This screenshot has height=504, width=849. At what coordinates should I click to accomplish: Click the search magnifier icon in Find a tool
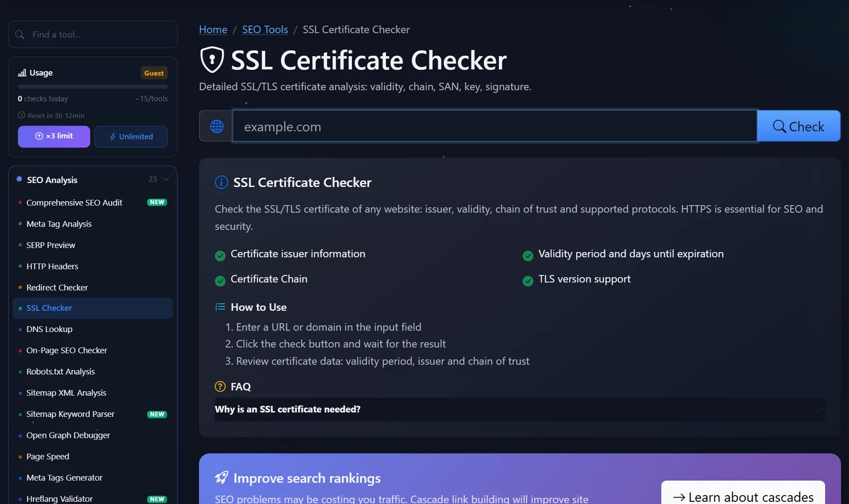[x=20, y=34]
